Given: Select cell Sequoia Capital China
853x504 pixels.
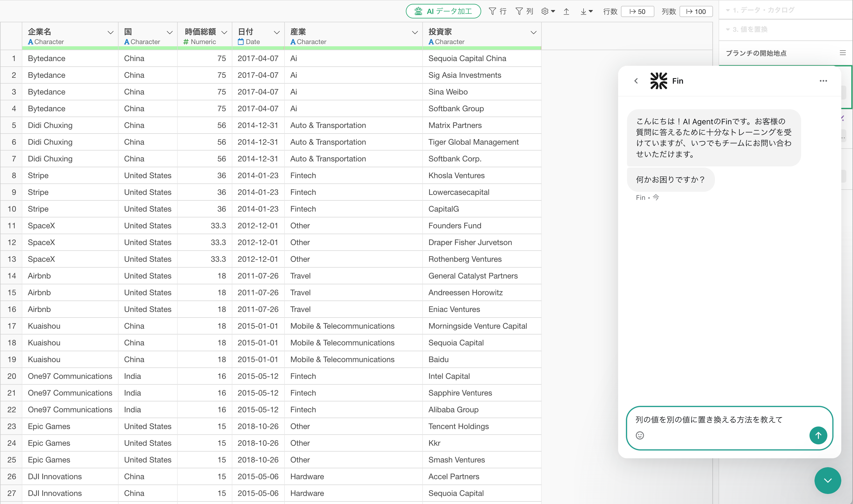Looking at the screenshot, I should (x=481, y=59).
